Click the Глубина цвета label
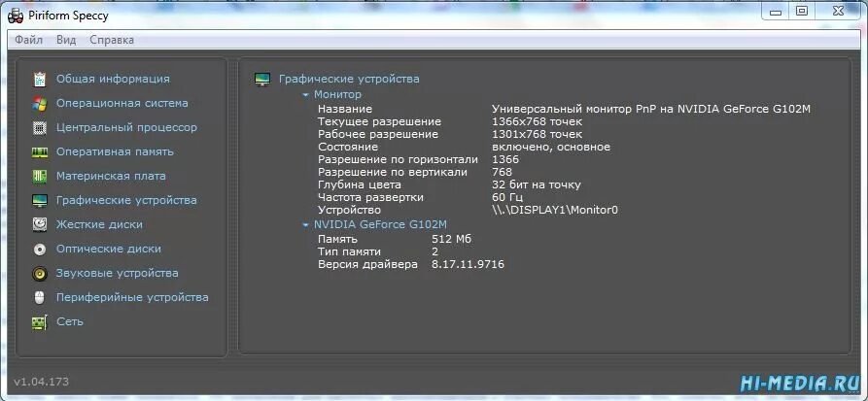The width and height of the screenshot is (868, 401). [360, 184]
